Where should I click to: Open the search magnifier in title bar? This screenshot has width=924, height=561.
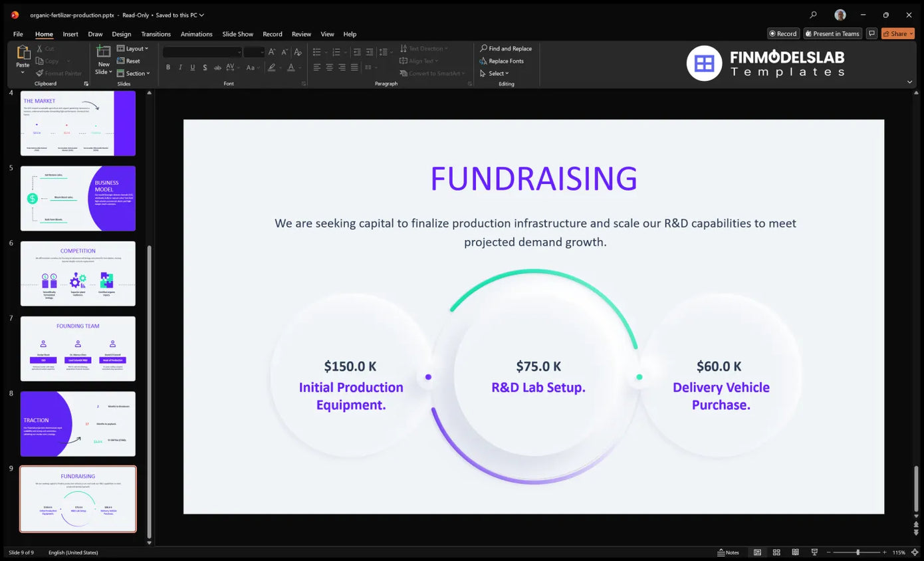point(813,15)
